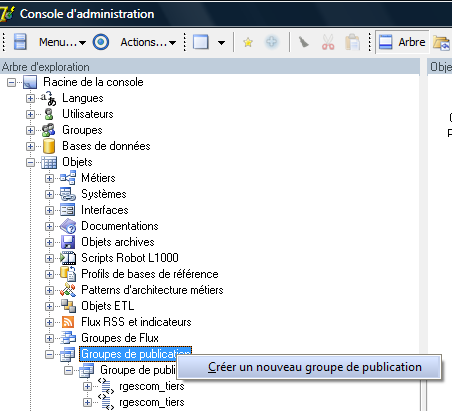
Task: Click the Documentations help book icon
Action: (68, 226)
